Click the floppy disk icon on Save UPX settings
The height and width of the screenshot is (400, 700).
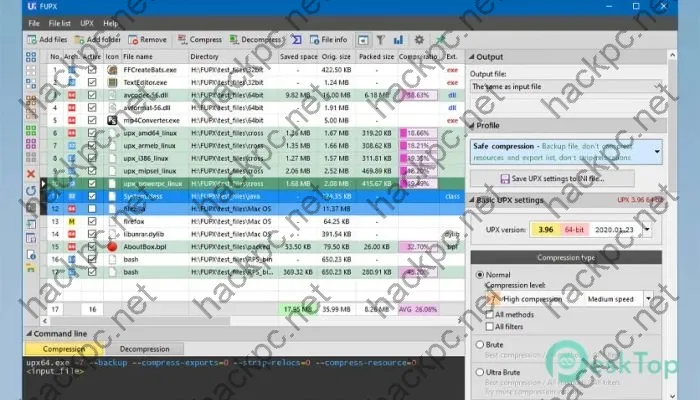(x=505, y=179)
